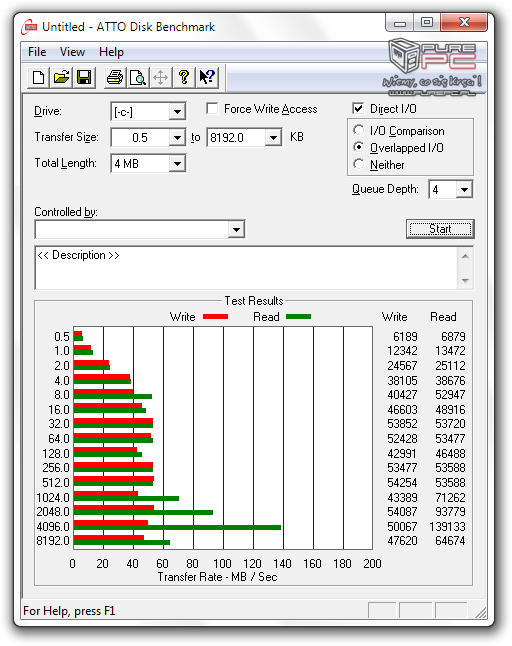Open the View menu
The image size is (512, 646).
(72, 52)
